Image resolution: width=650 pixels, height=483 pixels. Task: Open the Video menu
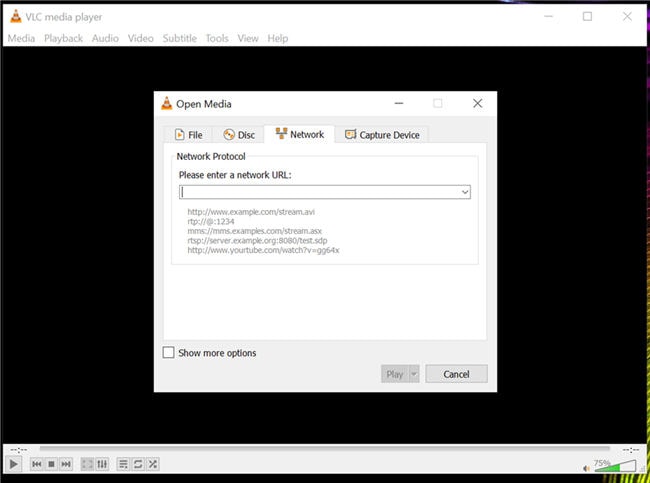click(141, 38)
